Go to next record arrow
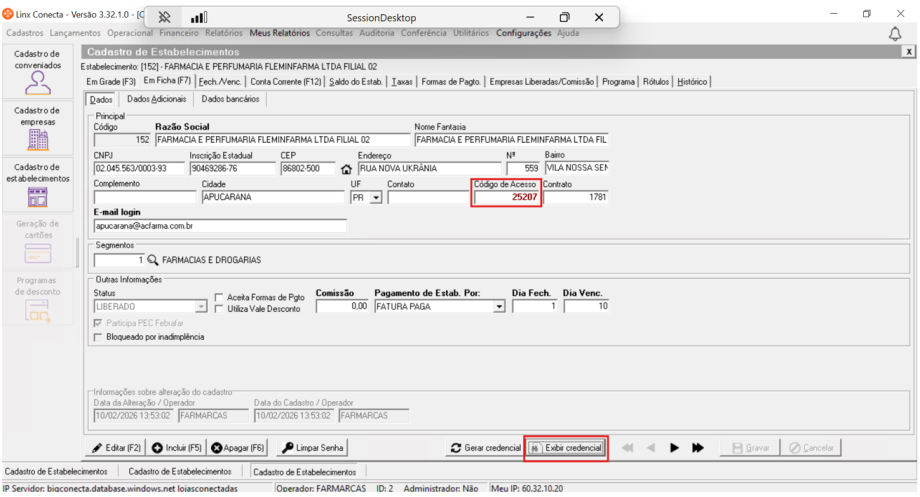This screenshot has width=920, height=497. pyautogui.click(x=674, y=448)
